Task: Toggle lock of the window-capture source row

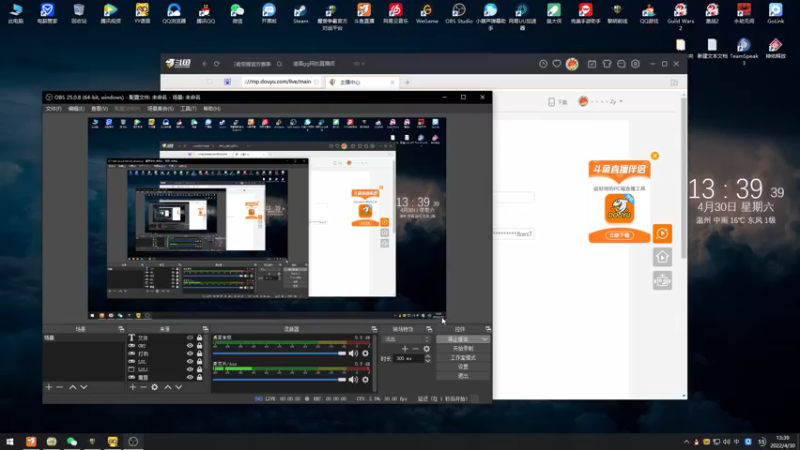Action: click(x=199, y=369)
